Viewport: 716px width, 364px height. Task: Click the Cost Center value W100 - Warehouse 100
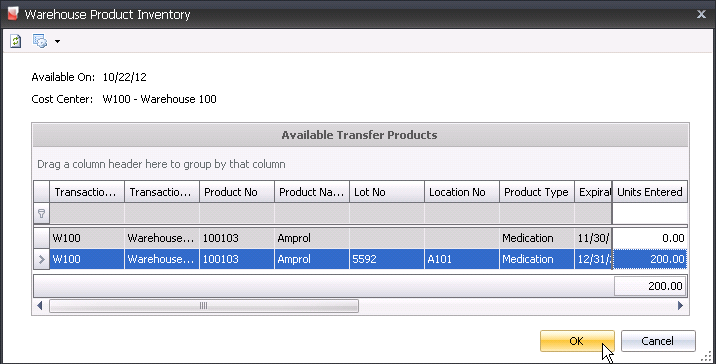pos(159,99)
